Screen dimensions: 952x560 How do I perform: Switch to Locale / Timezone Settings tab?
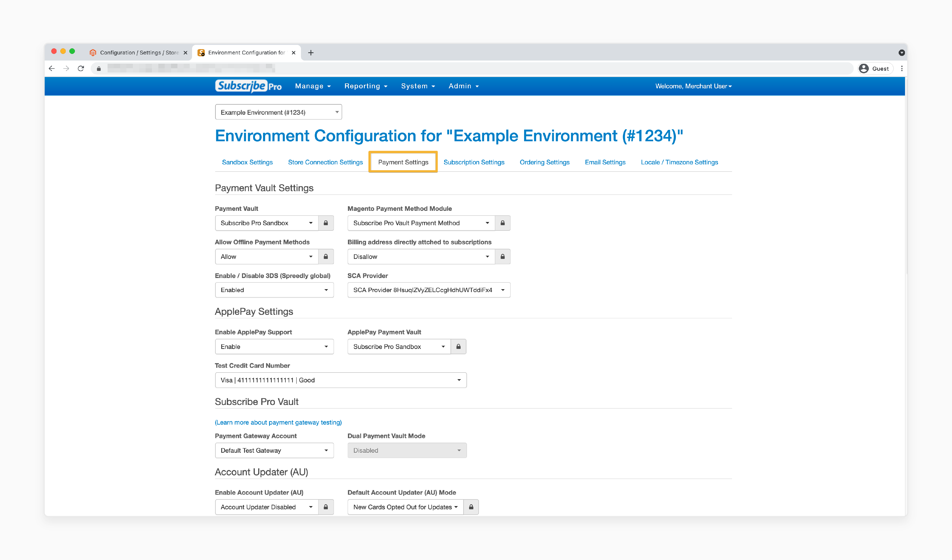[x=679, y=162]
